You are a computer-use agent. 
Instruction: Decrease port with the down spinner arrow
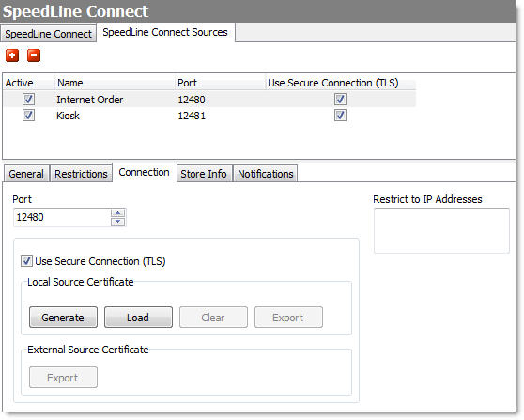[117, 222]
